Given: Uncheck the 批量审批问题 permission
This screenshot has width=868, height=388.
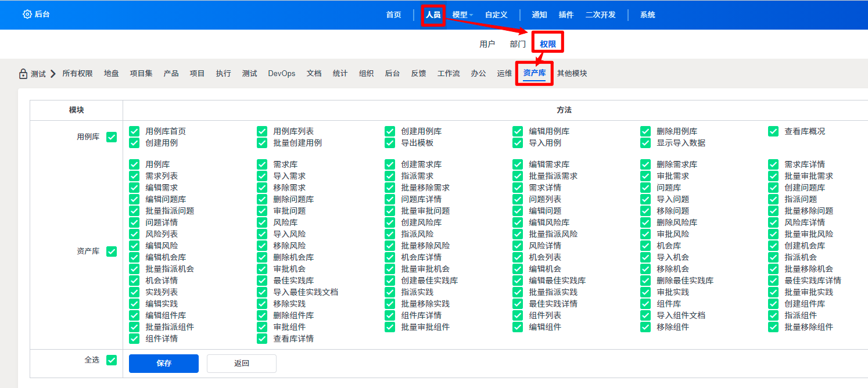Looking at the screenshot, I should tap(390, 211).
